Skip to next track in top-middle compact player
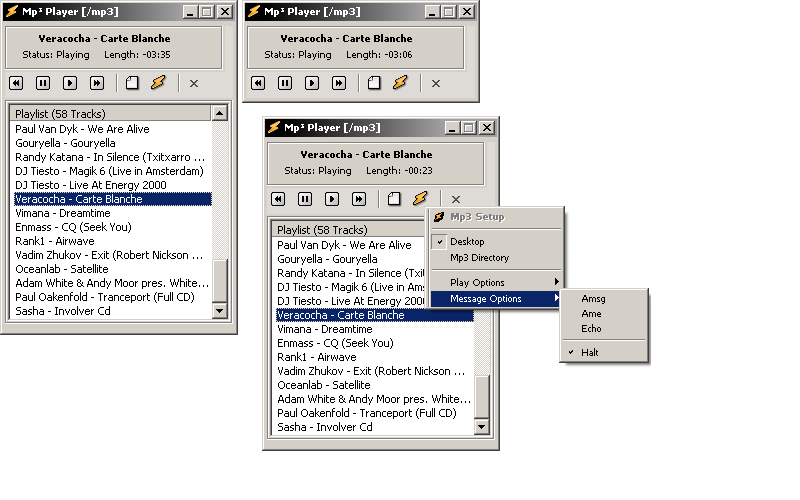The height and width of the screenshot is (500, 800). pyautogui.click(x=339, y=83)
